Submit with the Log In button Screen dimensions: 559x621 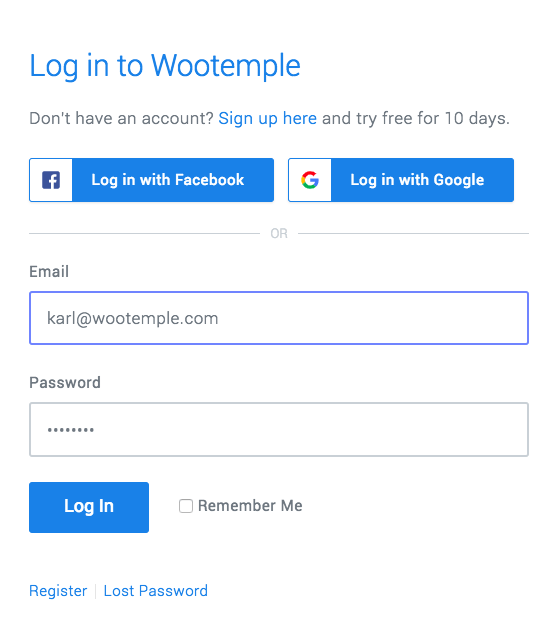[89, 507]
